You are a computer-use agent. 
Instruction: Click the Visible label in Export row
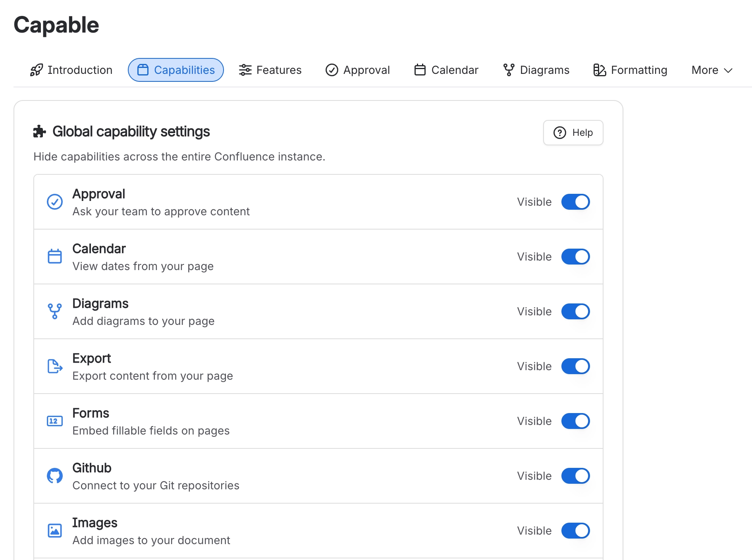[x=534, y=366]
